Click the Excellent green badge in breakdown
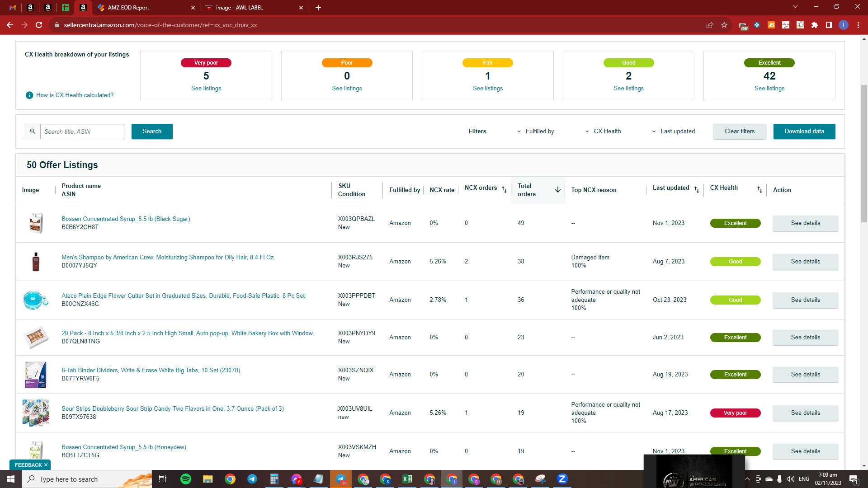The image size is (868, 488). pos(769,63)
